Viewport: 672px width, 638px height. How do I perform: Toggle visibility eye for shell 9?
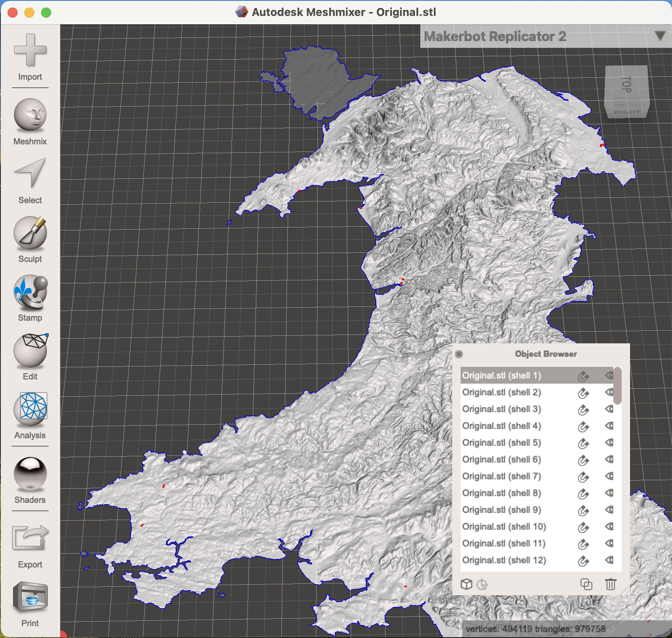click(609, 510)
